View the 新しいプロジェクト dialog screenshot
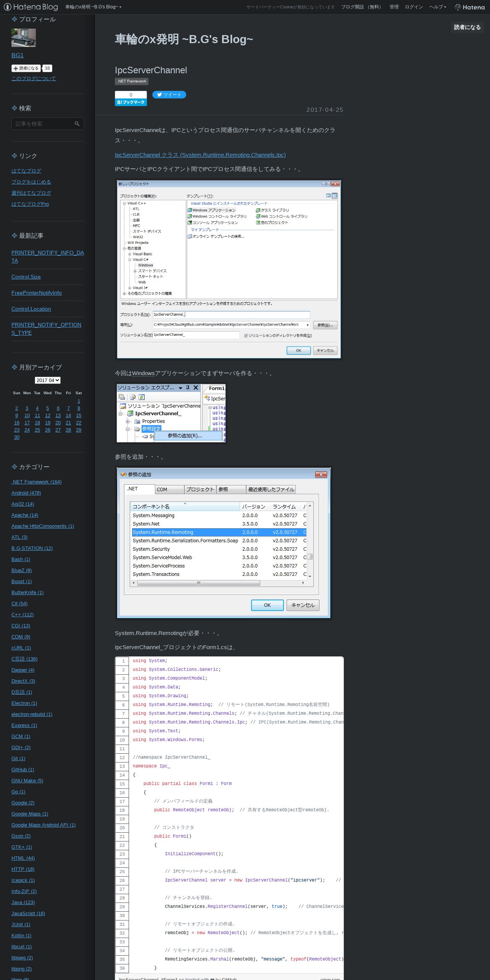The height and width of the screenshot is (980, 490). pyautogui.click(x=229, y=269)
